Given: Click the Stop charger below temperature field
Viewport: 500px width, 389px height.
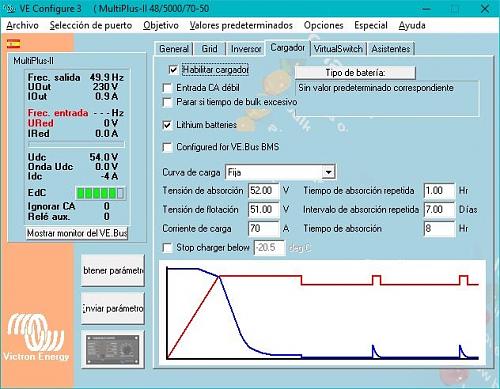Looking at the screenshot, I should (269, 248).
